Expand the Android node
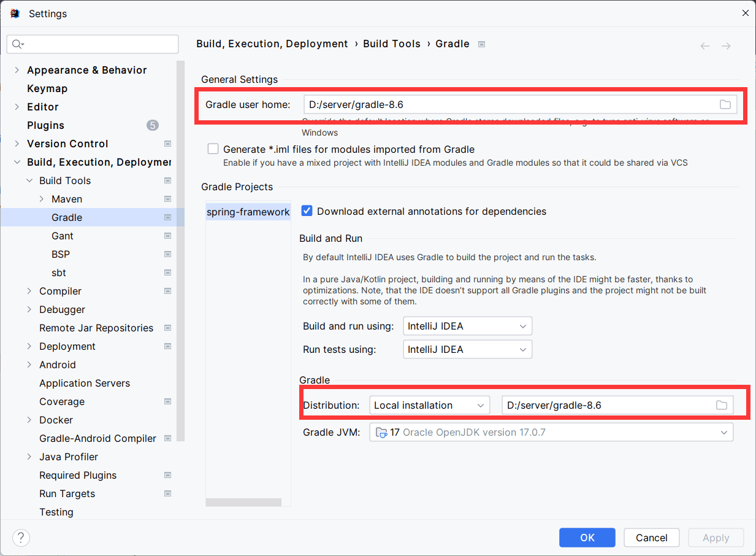The image size is (756, 556). 29,365
